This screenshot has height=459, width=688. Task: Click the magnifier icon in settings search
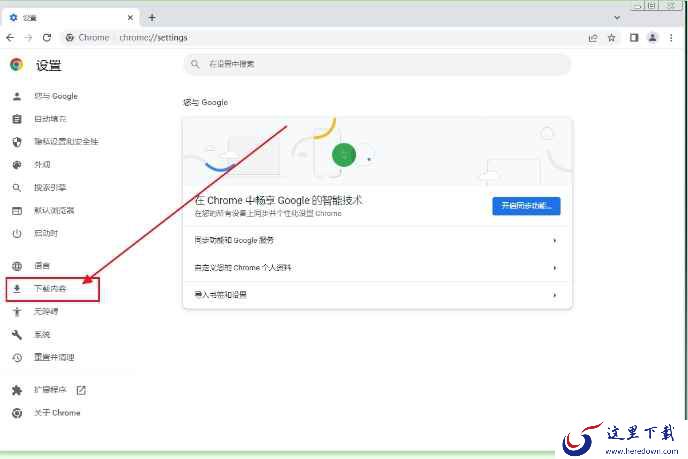195,64
